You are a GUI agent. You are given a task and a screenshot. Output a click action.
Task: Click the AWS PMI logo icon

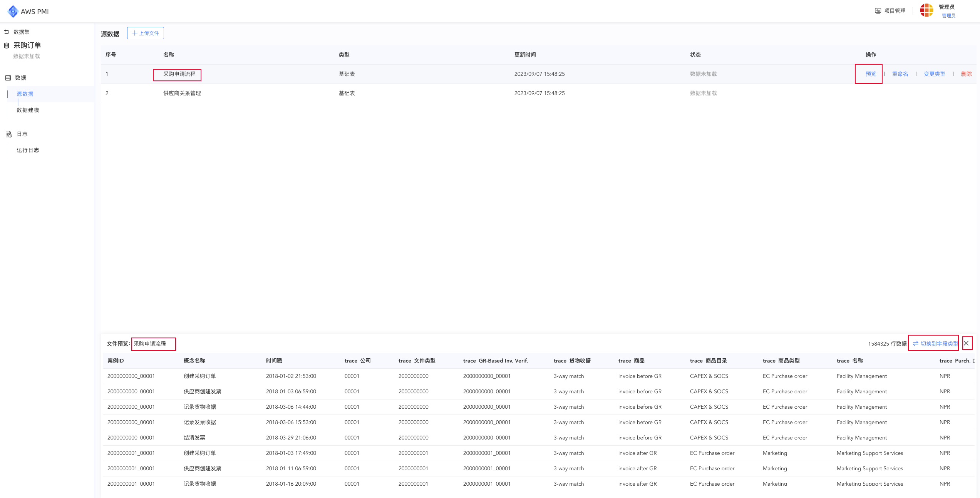(x=13, y=11)
